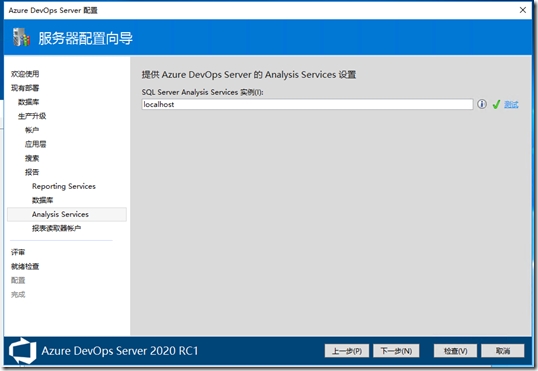This screenshot has height=371, width=538.
Task: Select 欢迎使用 in the wizard navigation
Action: coord(25,74)
